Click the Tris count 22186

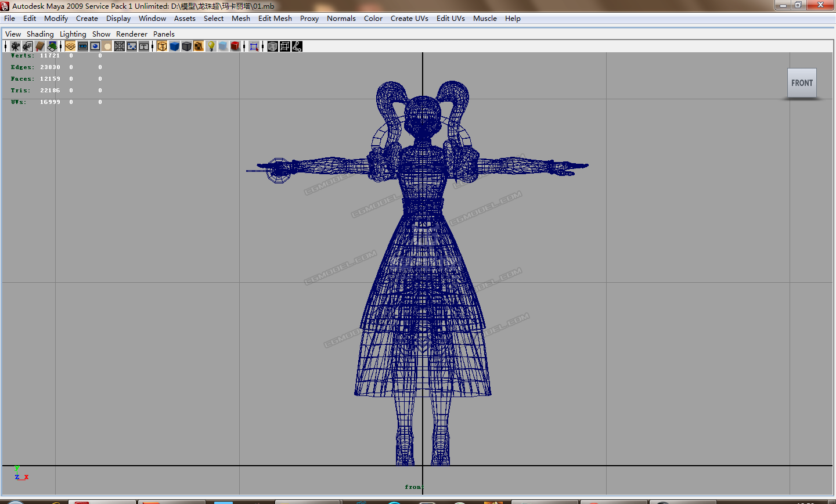pyautogui.click(x=50, y=91)
